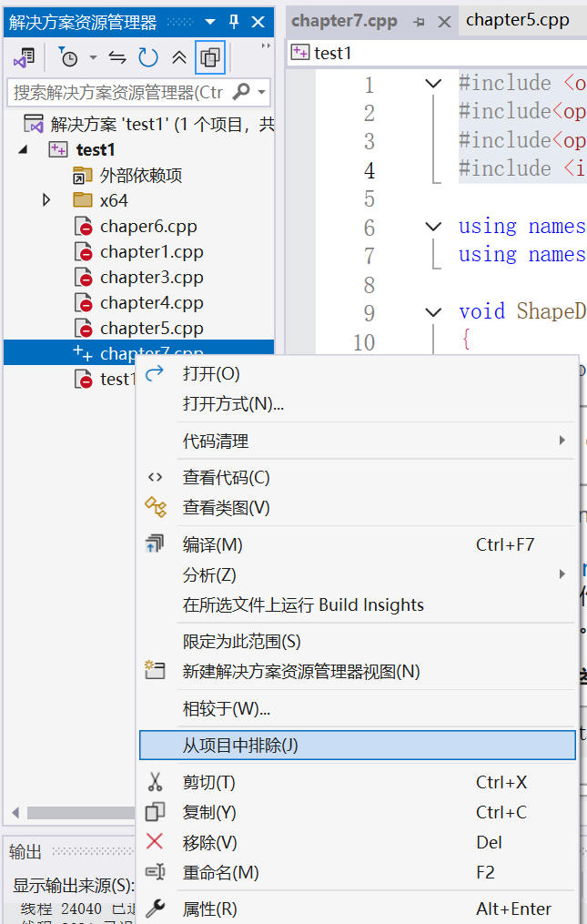Choose 移除(V) Del entry
Screen dimensions: 587x924
pyautogui.click(x=357, y=842)
